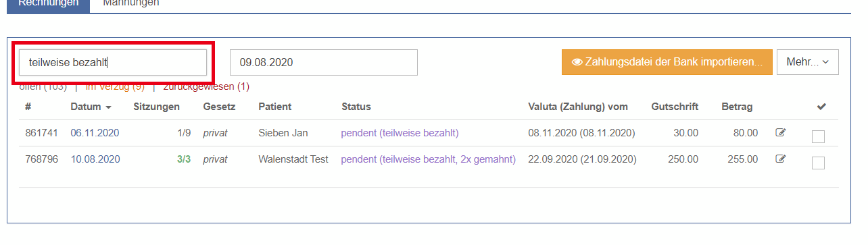868x245 pixels.
Task: Click the Betrag column header
Action: [x=737, y=107]
